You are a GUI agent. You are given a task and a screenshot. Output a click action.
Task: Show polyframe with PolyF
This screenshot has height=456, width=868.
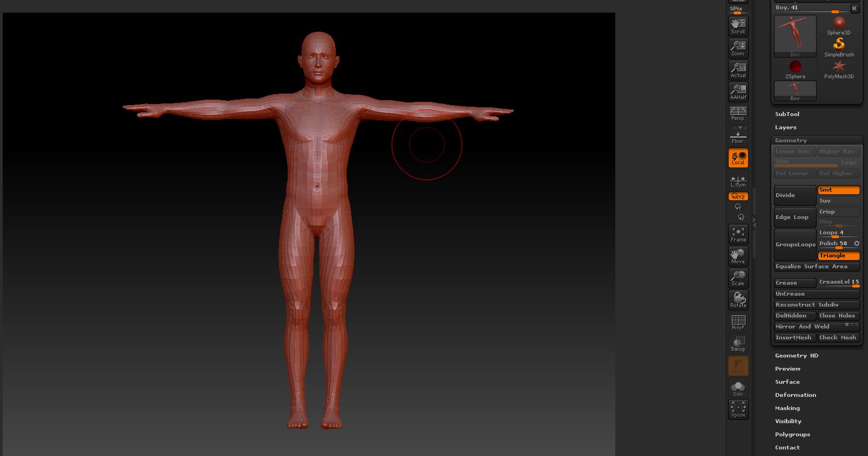click(738, 322)
